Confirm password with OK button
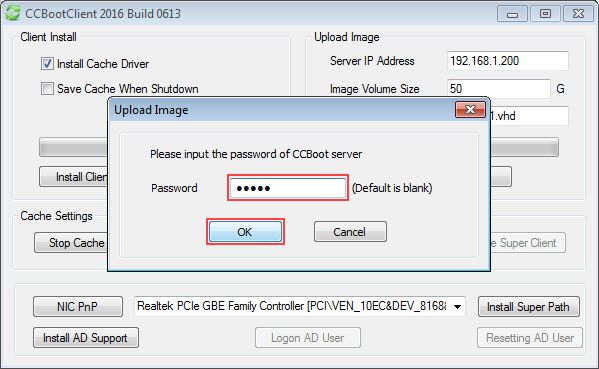The height and width of the screenshot is (369, 599). [x=245, y=232]
